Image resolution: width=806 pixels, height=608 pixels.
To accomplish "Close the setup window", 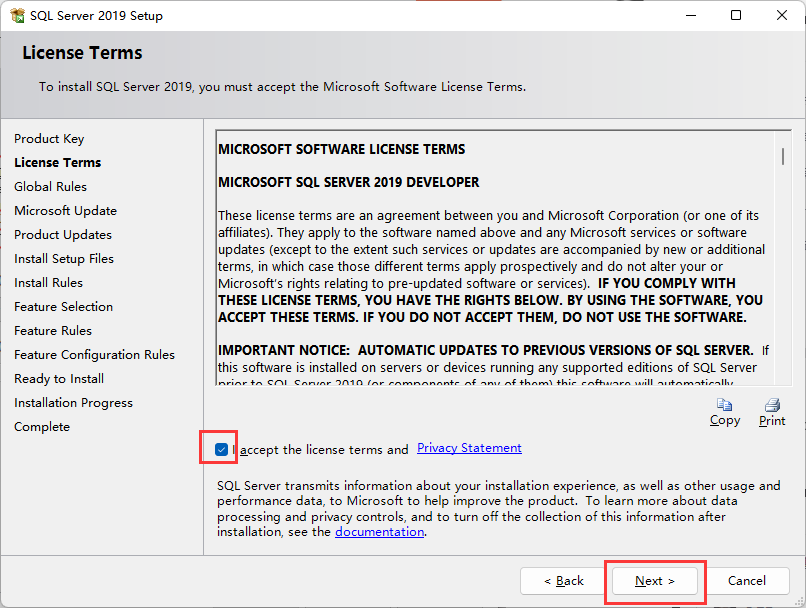I will point(782,15).
